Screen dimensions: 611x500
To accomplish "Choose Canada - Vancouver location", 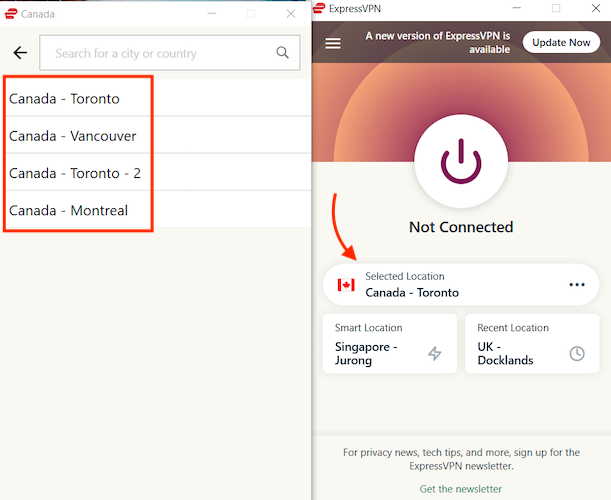I will [155, 135].
